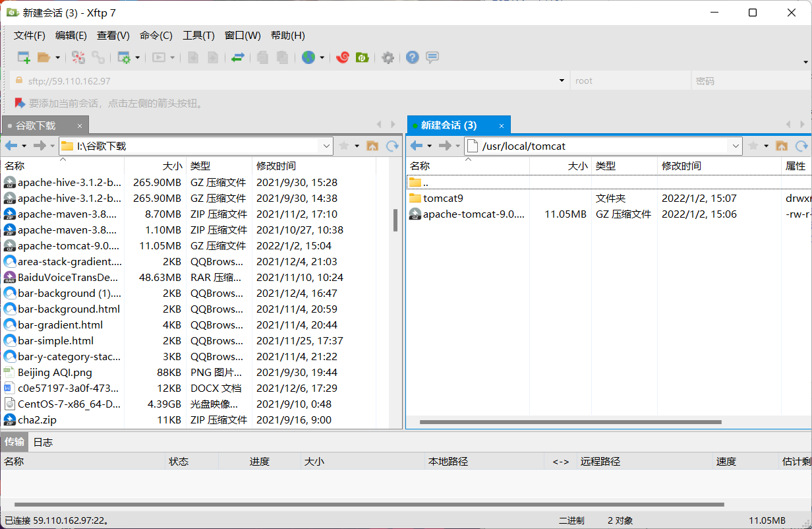This screenshot has height=529, width=812.
Task: Open the 文件(F) menu
Action: click(30, 36)
